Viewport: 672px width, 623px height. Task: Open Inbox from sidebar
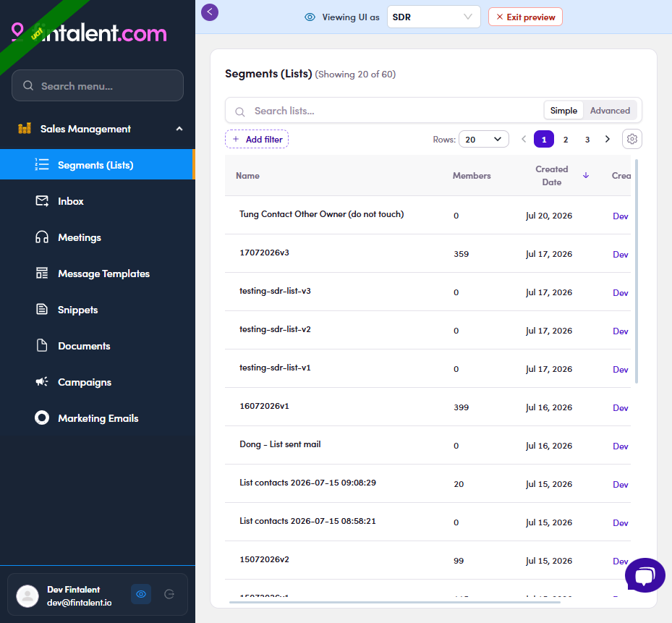tap(98, 201)
